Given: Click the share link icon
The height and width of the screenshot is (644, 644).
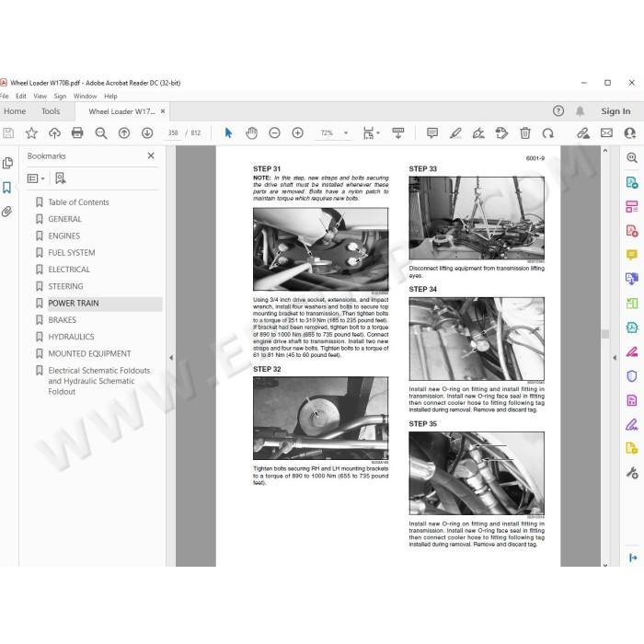Looking at the screenshot, I should point(582,133).
